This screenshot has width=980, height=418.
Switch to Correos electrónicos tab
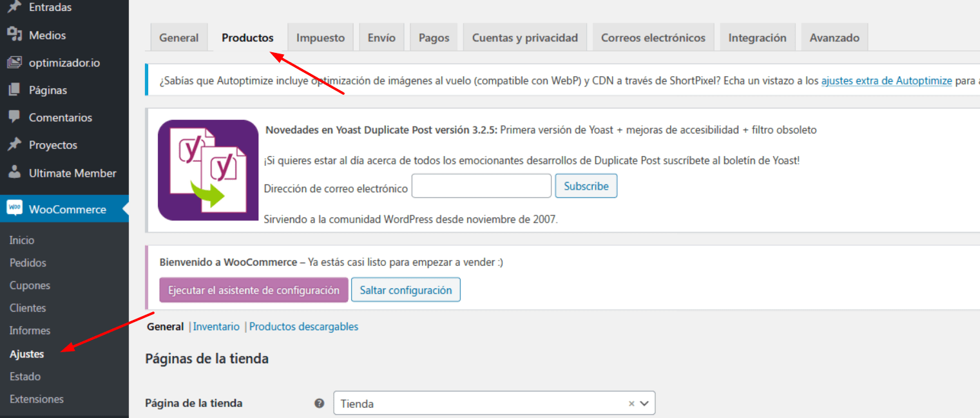pyautogui.click(x=653, y=37)
